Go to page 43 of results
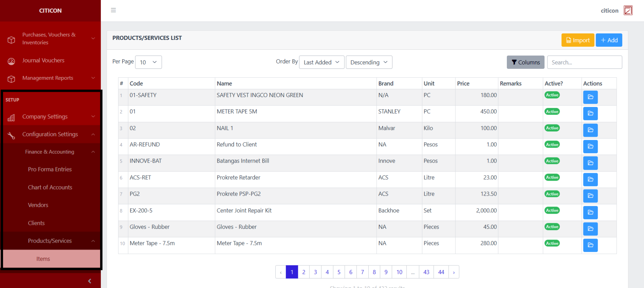 [426, 272]
